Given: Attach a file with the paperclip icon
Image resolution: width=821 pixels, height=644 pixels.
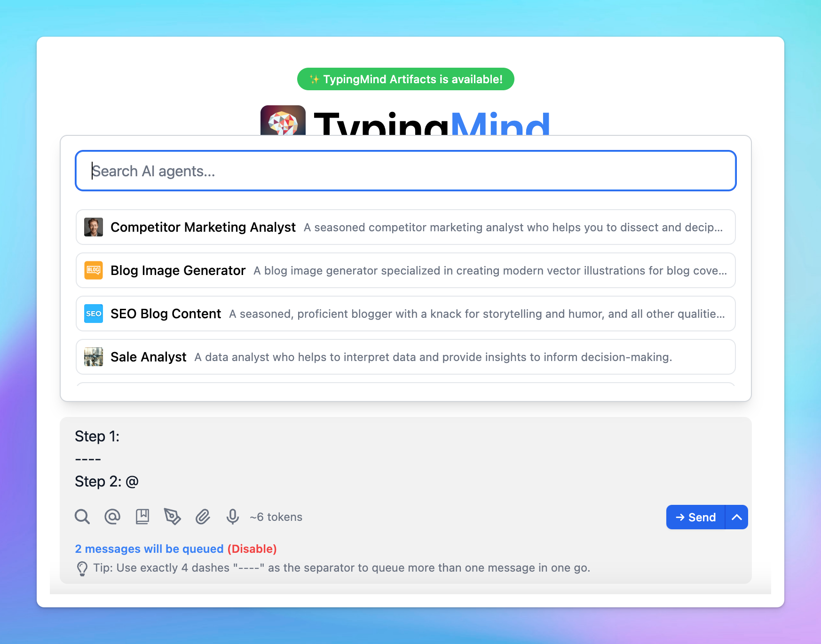Looking at the screenshot, I should click(x=203, y=517).
